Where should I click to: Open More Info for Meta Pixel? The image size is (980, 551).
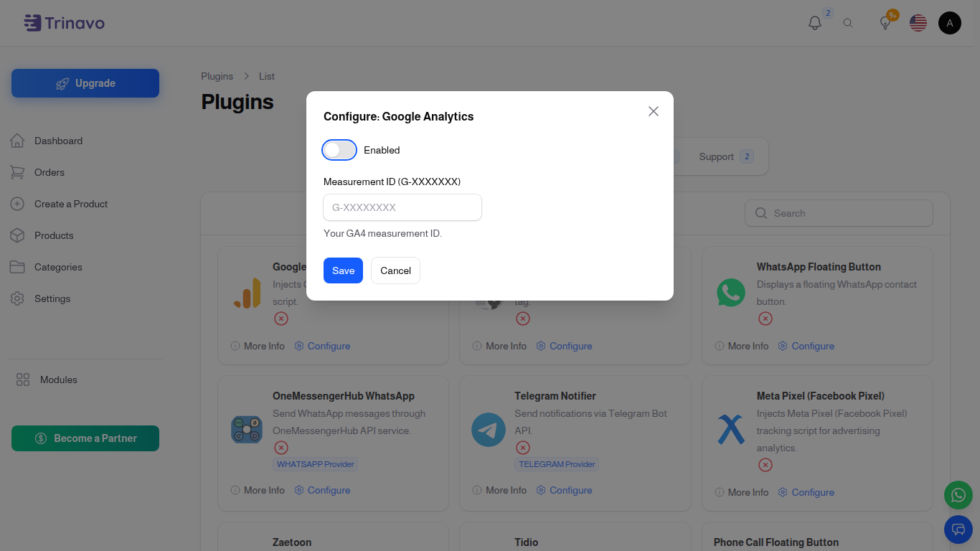click(742, 492)
